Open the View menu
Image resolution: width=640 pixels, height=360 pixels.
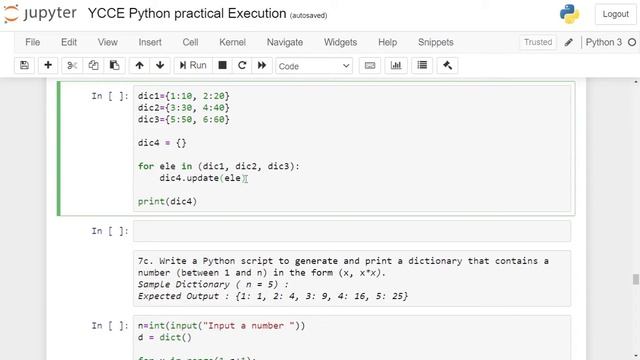pyautogui.click(x=108, y=42)
